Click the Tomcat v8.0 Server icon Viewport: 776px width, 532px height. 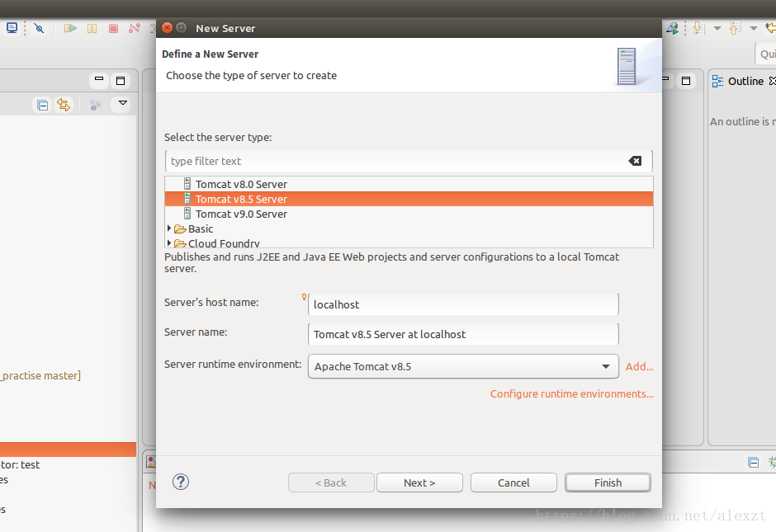[187, 184]
